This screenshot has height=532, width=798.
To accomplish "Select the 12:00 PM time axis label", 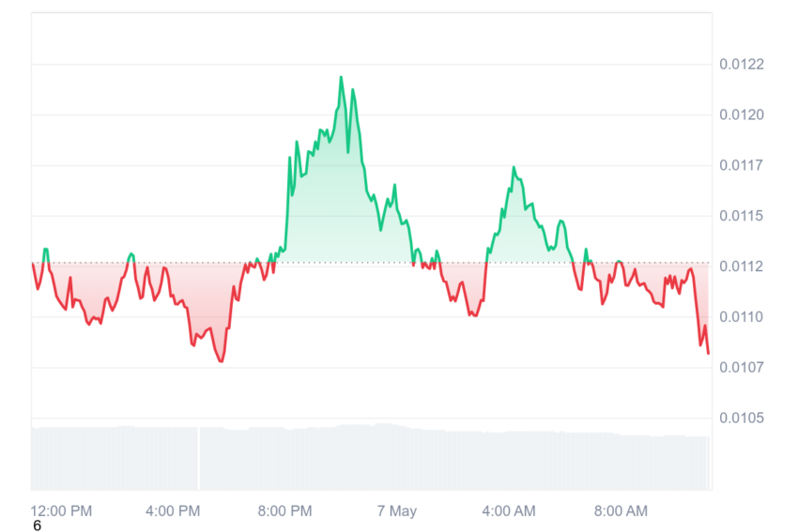I will [x=61, y=510].
